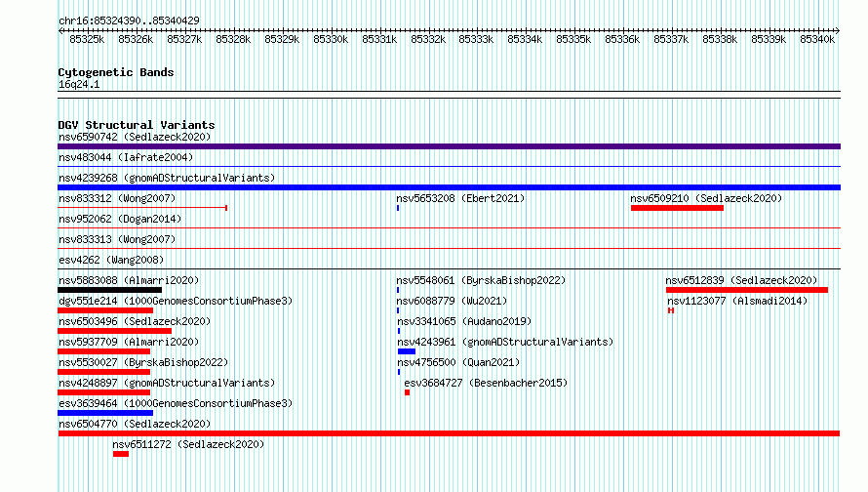Select the 16q24.1 band label
Screen dimensions: 868x492
pos(79,84)
